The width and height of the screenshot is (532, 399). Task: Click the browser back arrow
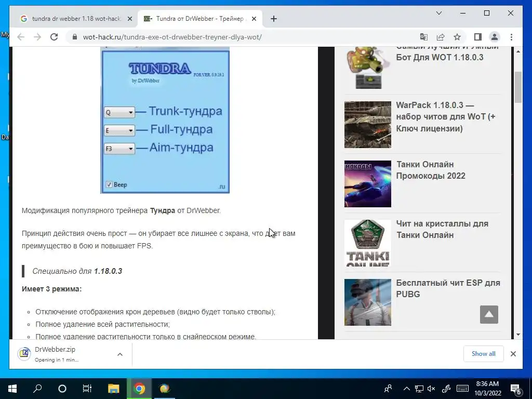[x=21, y=37]
